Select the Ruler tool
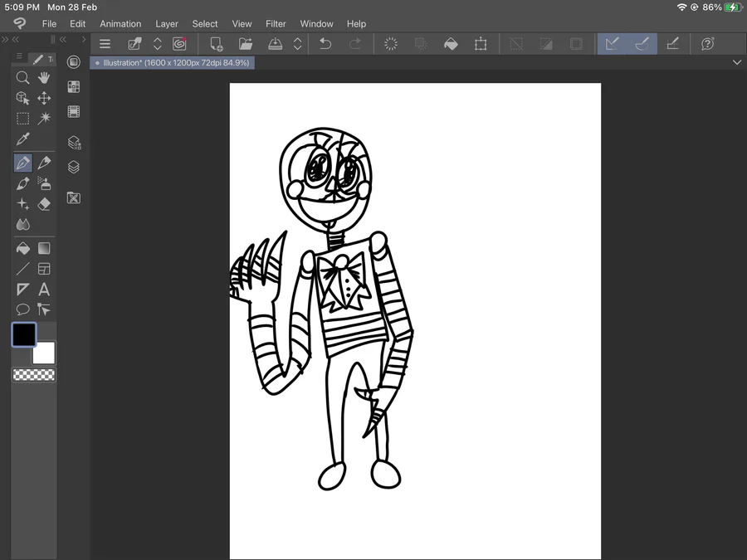747x560 pixels. click(x=22, y=290)
